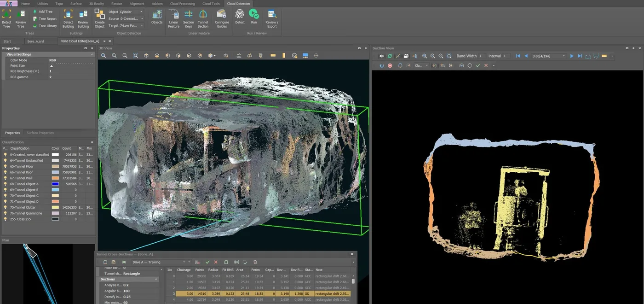644x304 pixels.
Task: Click the Perim column header
Action: click(x=255, y=270)
